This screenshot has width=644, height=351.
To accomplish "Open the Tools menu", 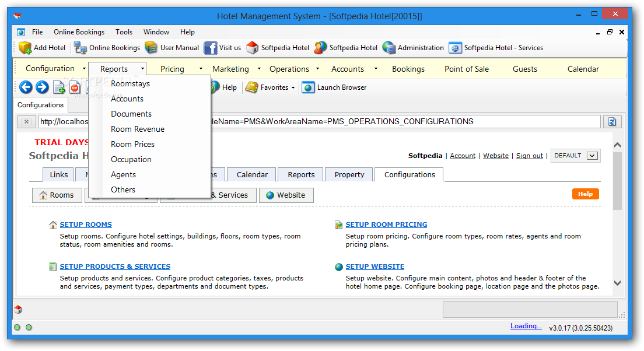I will click(124, 32).
